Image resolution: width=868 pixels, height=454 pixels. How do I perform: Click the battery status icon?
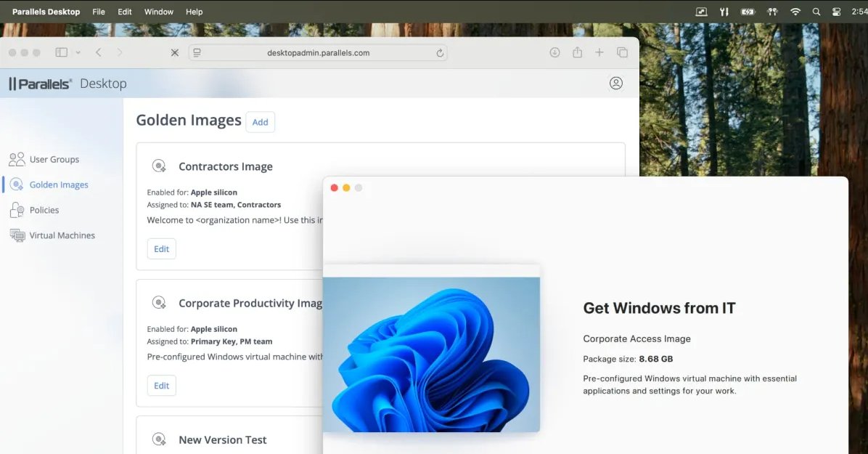pos(748,12)
